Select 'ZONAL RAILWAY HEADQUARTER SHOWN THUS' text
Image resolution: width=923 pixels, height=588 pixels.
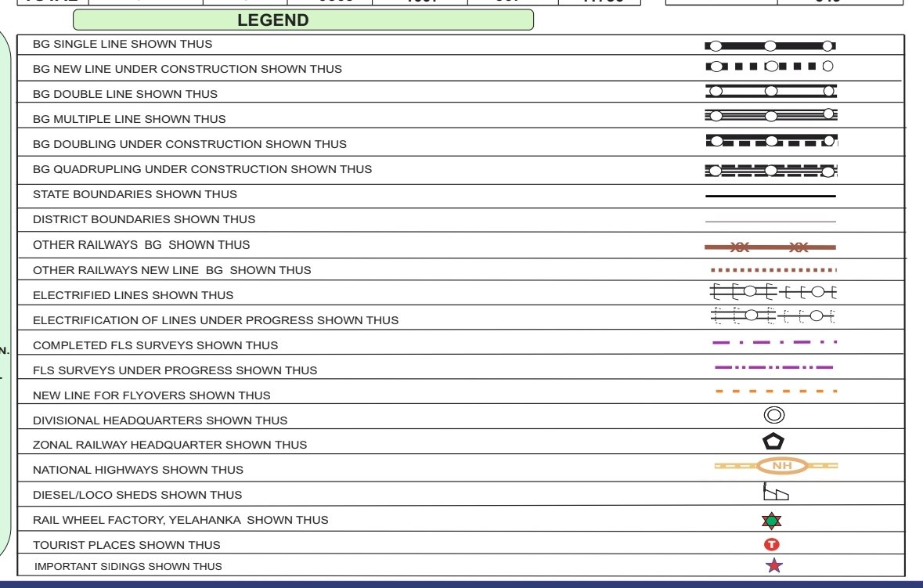170,445
